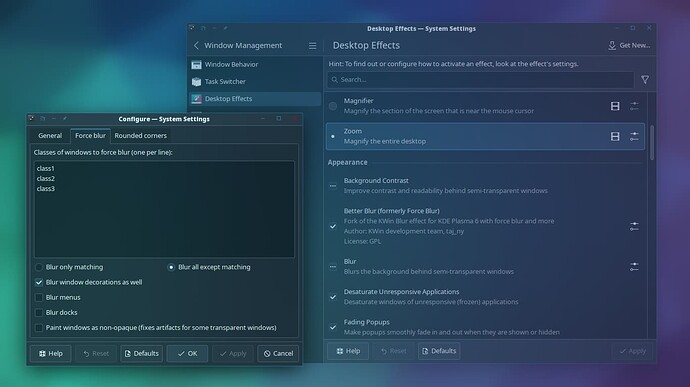Viewport: 690px width, 387px height.
Task: Click Apply in the Configure dialog
Action: coord(233,354)
